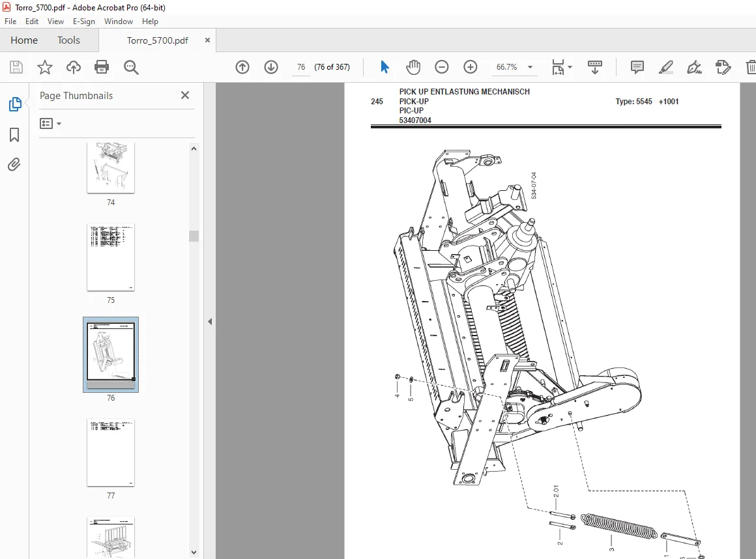This screenshot has width=756, height=559.
Task: Go to previous page arrow button
Action: pyautogui.click(x=242, y=67)
